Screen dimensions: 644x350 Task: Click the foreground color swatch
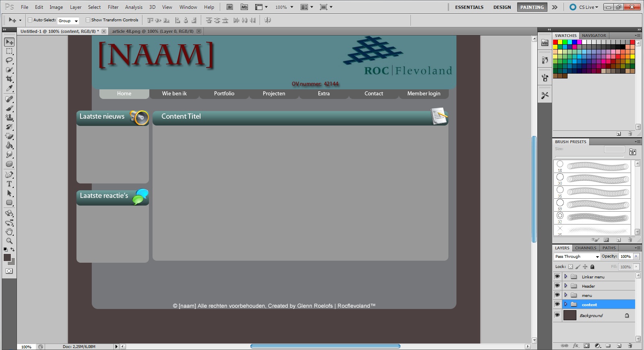(x=7, y=257)
